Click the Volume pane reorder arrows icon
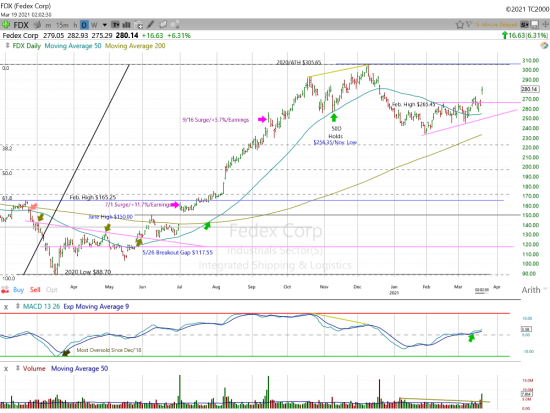 click(x=18, y=368)
